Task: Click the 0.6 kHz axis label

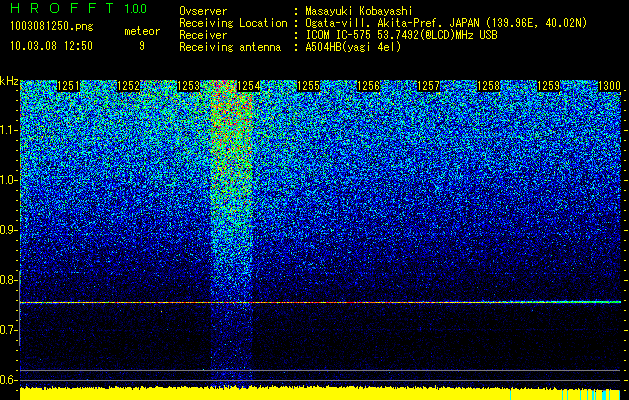Action: click(9, 380)
